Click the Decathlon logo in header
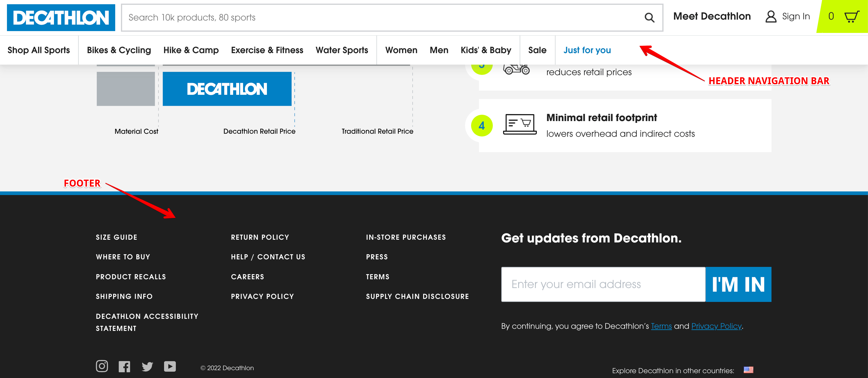 point(61,18)
